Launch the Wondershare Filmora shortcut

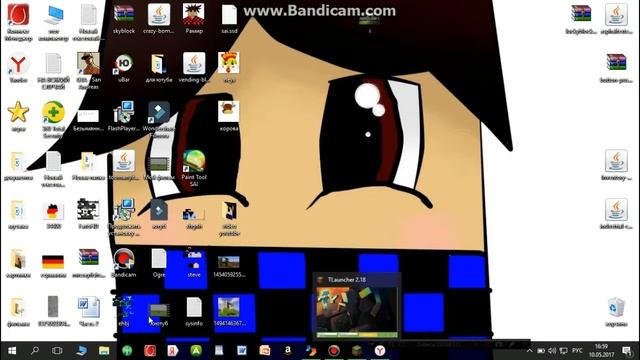(x=159, y=119)
